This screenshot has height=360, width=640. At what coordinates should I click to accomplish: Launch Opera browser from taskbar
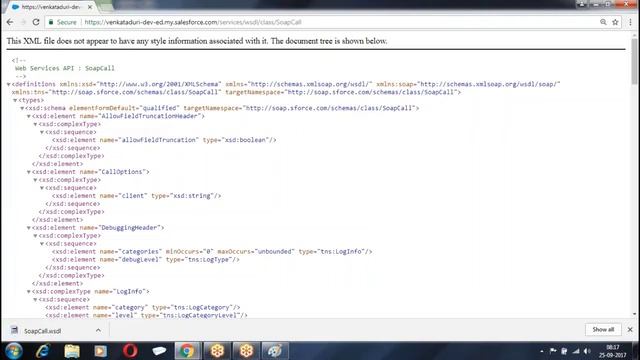130,351
